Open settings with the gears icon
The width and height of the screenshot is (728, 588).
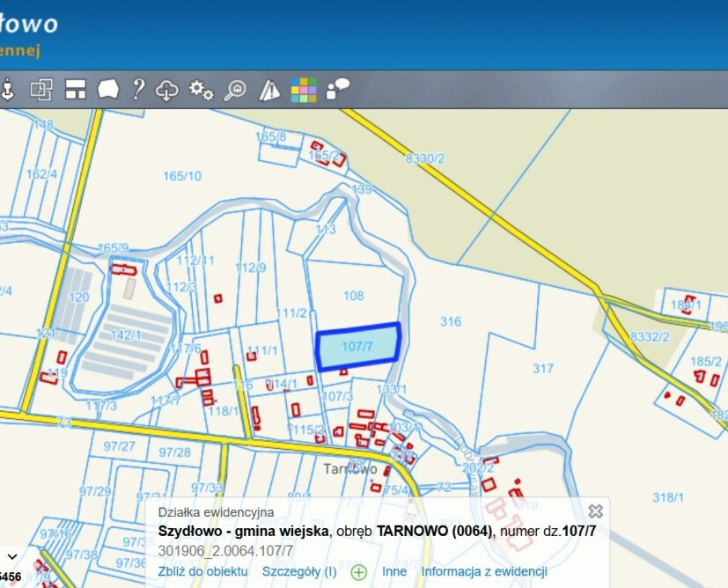click(202, 89)
